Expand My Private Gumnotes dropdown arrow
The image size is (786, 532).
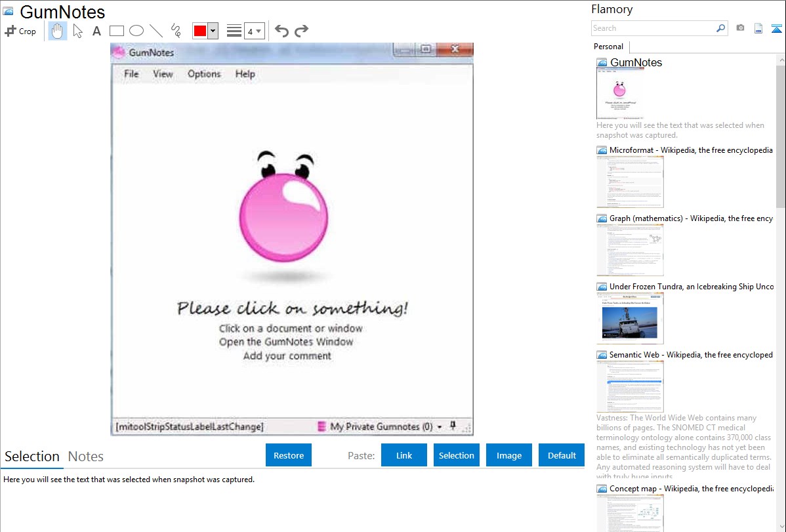pos(440,427)
